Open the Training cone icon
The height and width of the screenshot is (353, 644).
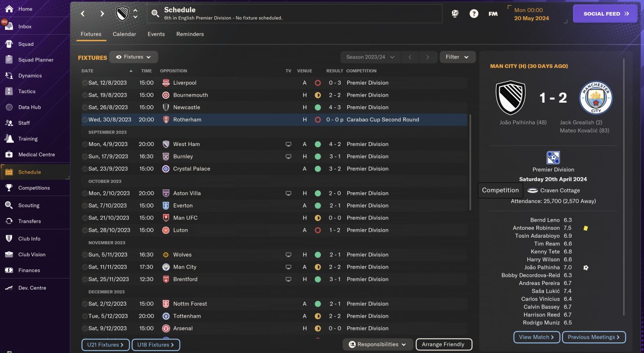(x=9, y=138)
